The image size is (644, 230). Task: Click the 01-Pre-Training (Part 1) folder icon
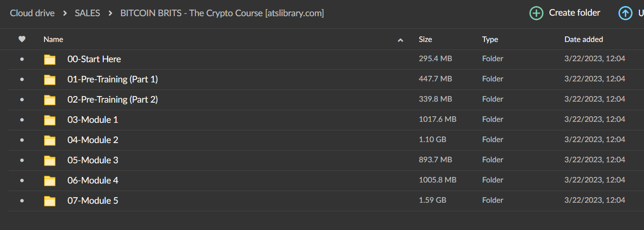click(50, 79)
